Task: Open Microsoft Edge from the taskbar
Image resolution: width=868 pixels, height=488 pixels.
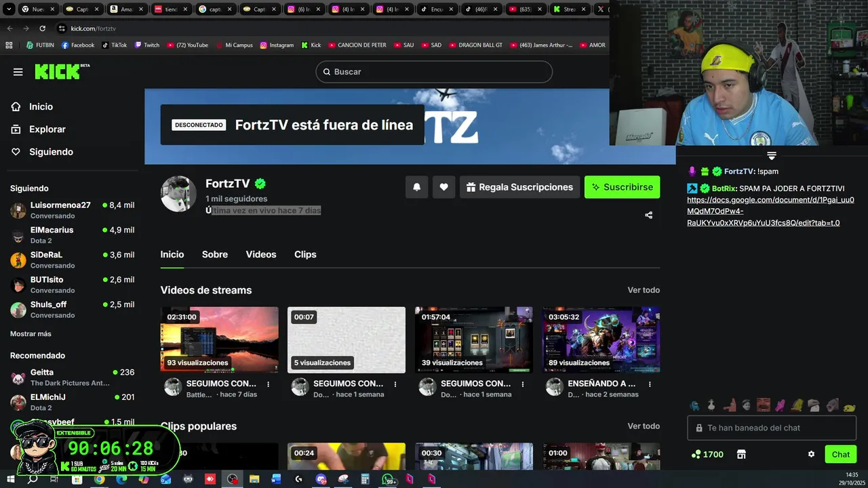Action: (x=121, y=479)
